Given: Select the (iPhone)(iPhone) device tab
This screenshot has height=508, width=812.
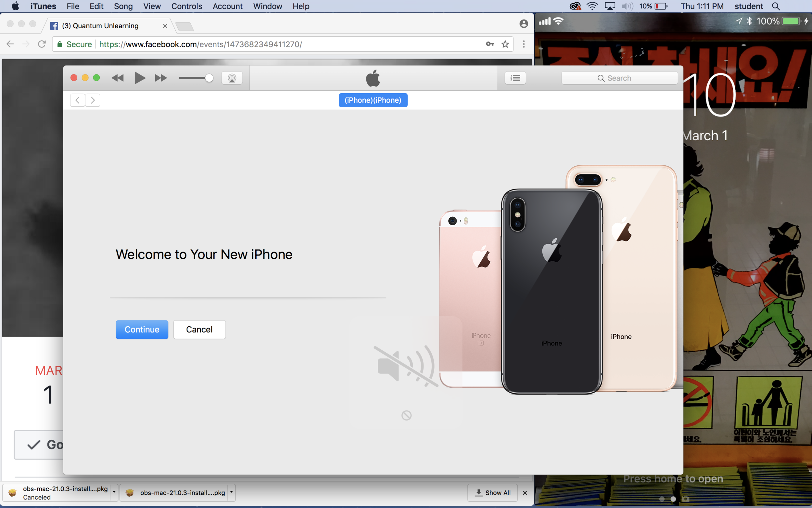Looking at the screenshot, I should pyautogui.click(x=373, y=100).
